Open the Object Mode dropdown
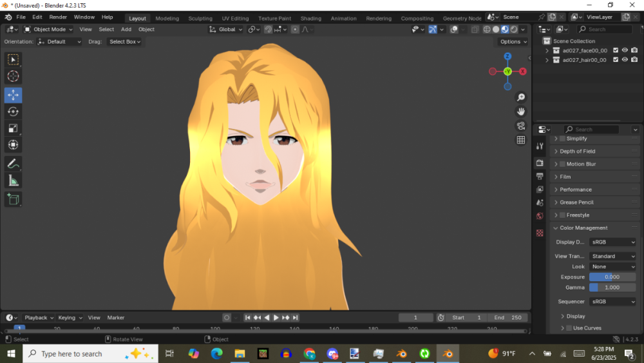 click(x=49, y=29)
